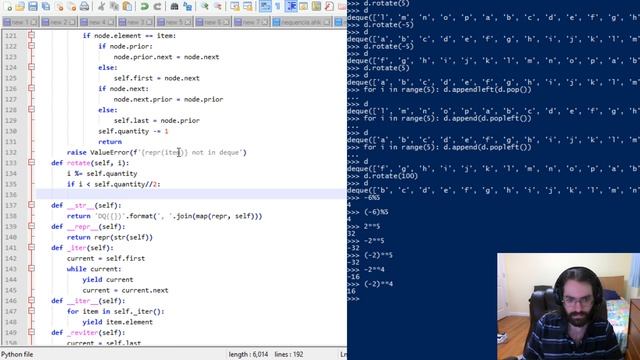Click '(-2)**4' in the terminal output
The height and width of the screenshot is (360, 640).
click(378, 284)
